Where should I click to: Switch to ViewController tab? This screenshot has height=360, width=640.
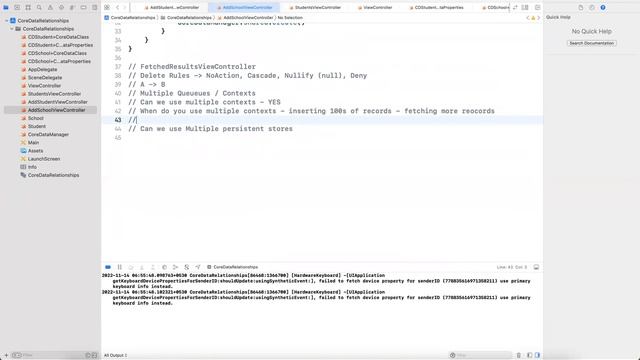point(375,7)
